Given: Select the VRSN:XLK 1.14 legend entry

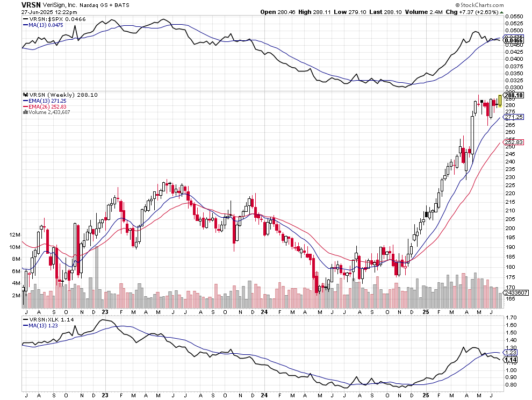Looking at the screenshot, I should tap(49, 319).
